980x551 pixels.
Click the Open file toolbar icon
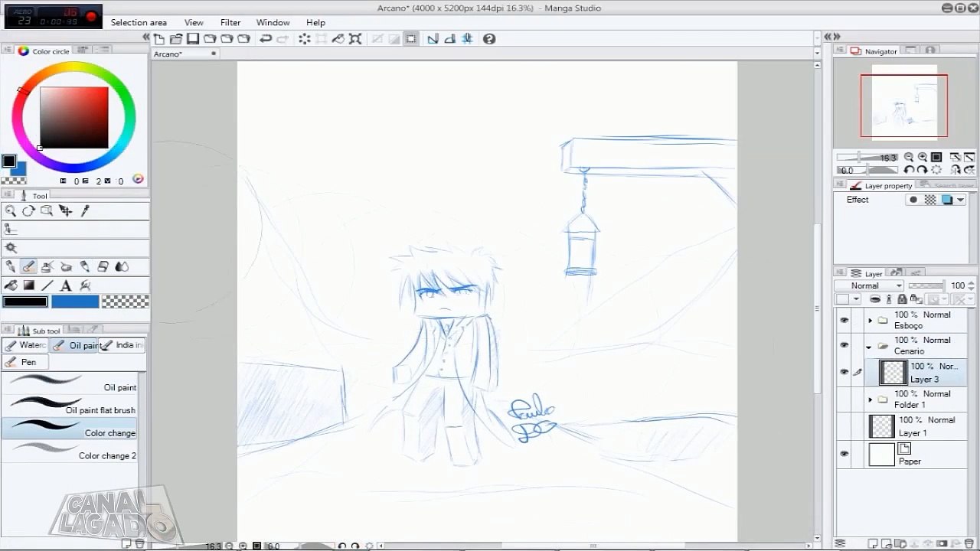176,39
